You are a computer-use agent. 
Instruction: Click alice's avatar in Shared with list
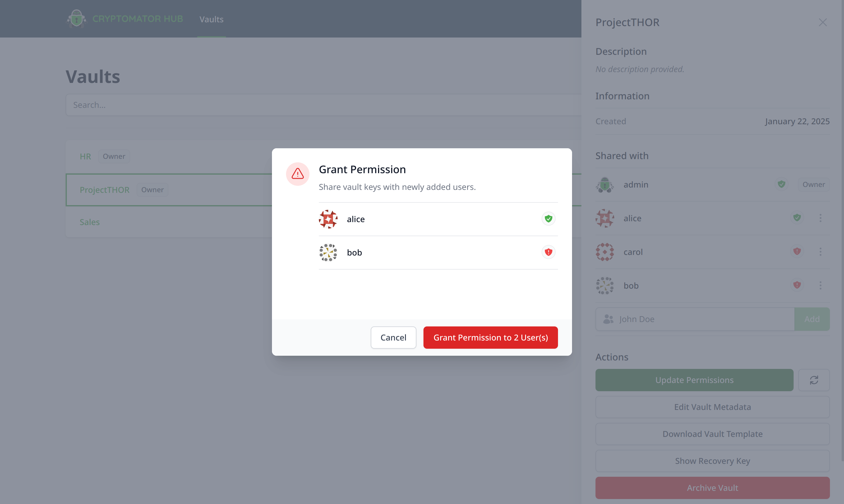point(605,218)
